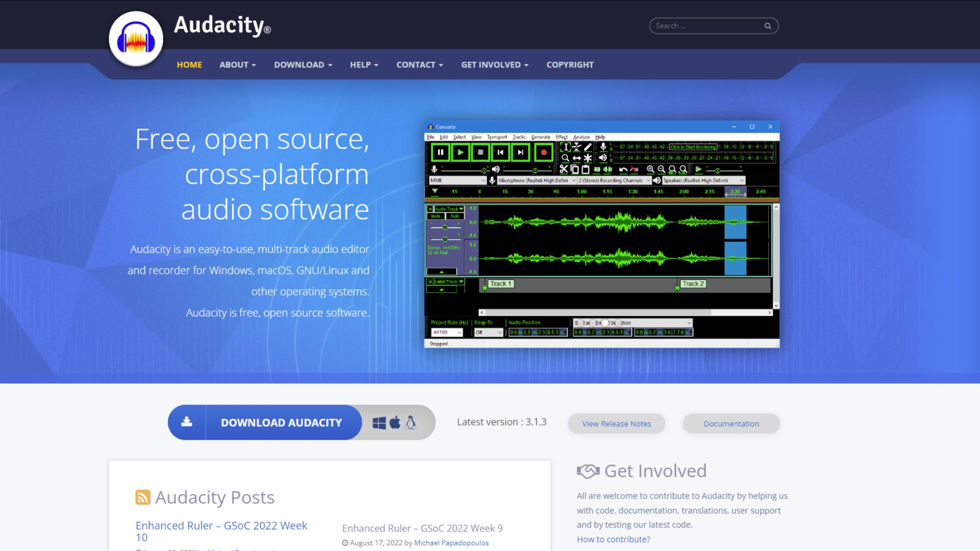Viewport: 980px width, 551px height.
Task: Click the Skip to End button
Action: [x=520, y=152]
